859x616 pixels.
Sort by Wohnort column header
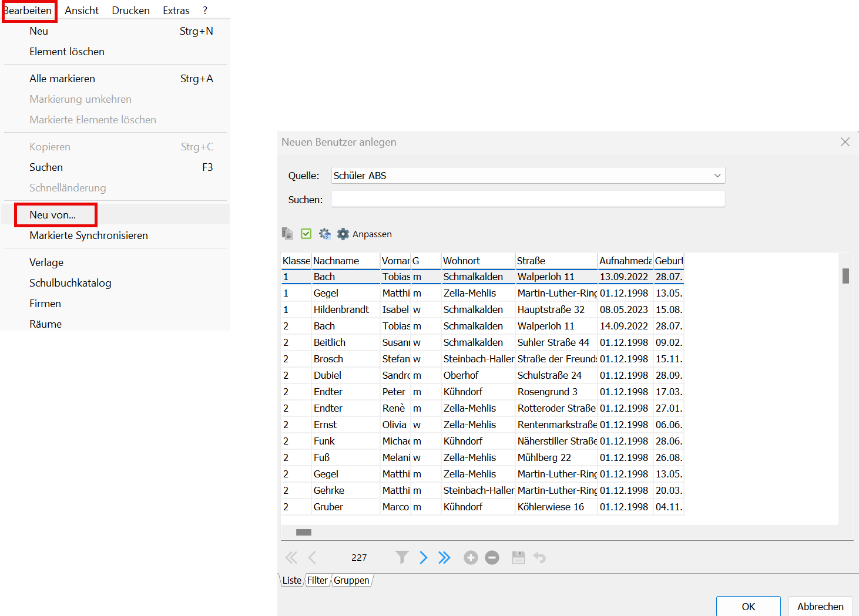[478, 261]
